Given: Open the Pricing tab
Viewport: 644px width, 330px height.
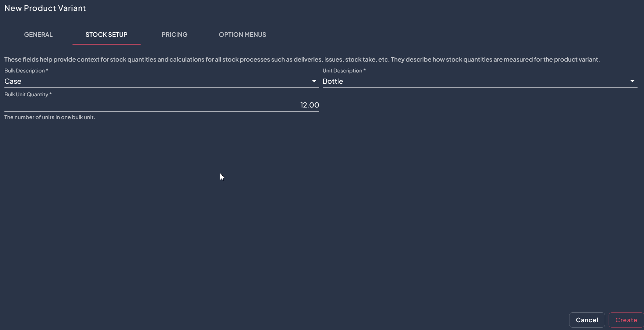Looking at the screenshot, I should [x=174, y=35].
